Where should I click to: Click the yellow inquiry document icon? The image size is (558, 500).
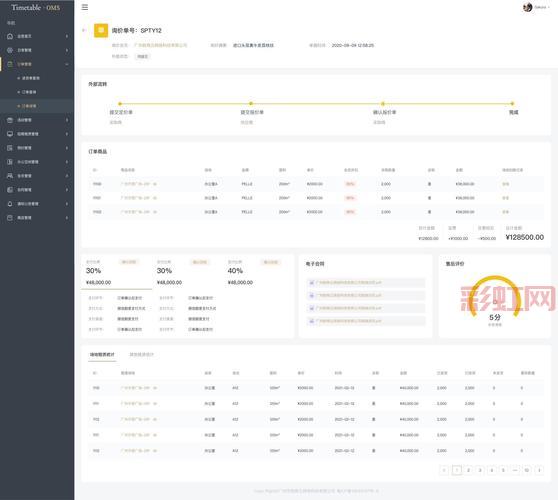click(x=101, y=31)
